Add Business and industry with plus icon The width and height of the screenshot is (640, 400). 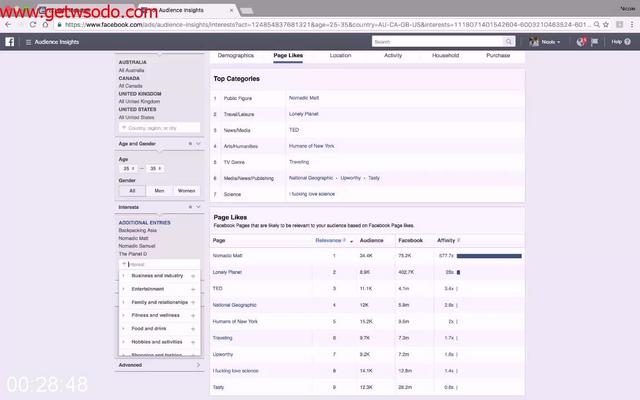[193, 276]
